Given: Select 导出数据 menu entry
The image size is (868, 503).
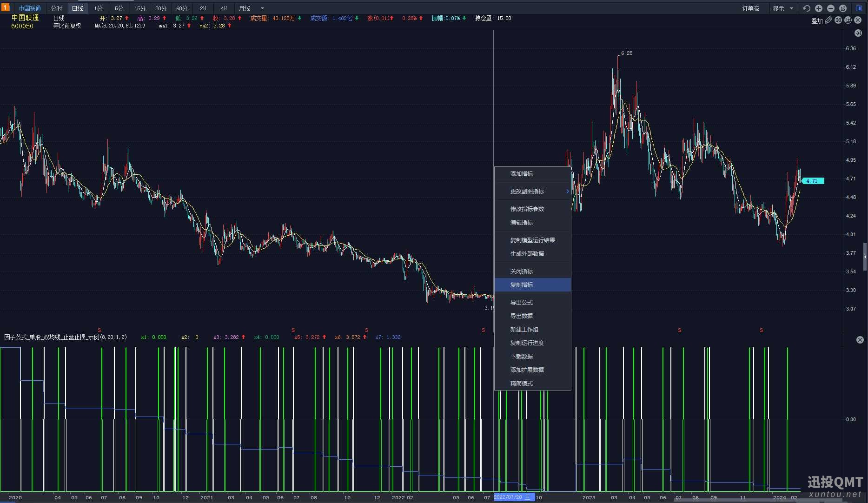Looking at the screenshot, I should (x=533, y=316).
